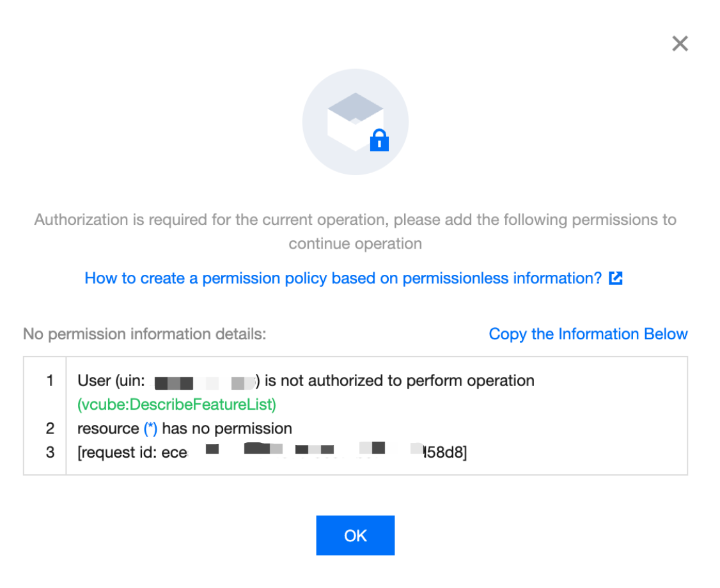The image size is (720, 588).
Task: Click the blue (*) resource link
Action: tap(150, 428)
